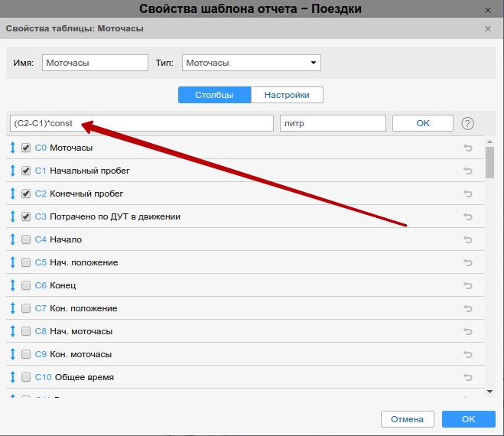Confirm the formula with top OK button
Viewport: 504px width, 436px height.
click(x=422, y=123)
